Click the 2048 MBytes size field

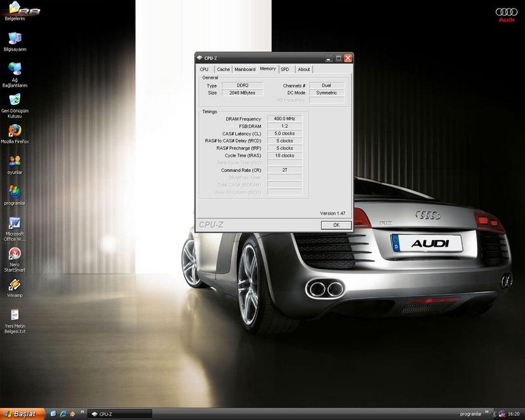(242, 93)
